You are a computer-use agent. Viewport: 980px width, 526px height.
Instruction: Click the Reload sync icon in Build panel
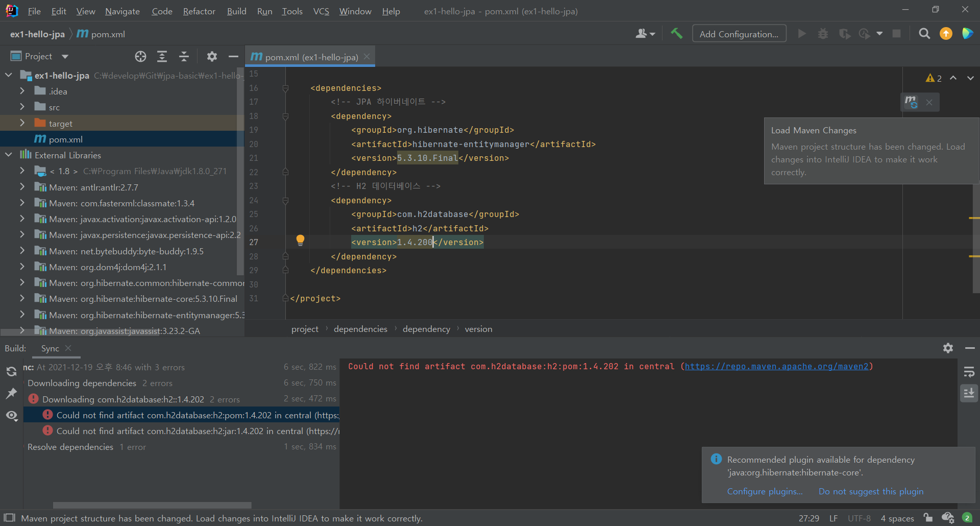tap(11, 371)
